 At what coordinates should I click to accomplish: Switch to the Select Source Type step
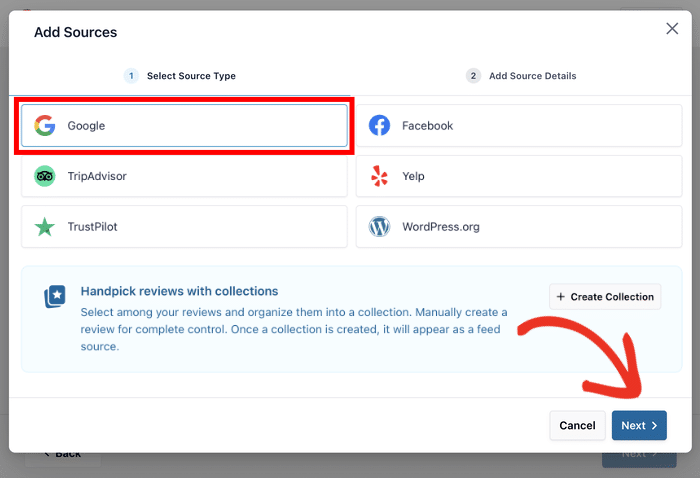coord(190,76)
